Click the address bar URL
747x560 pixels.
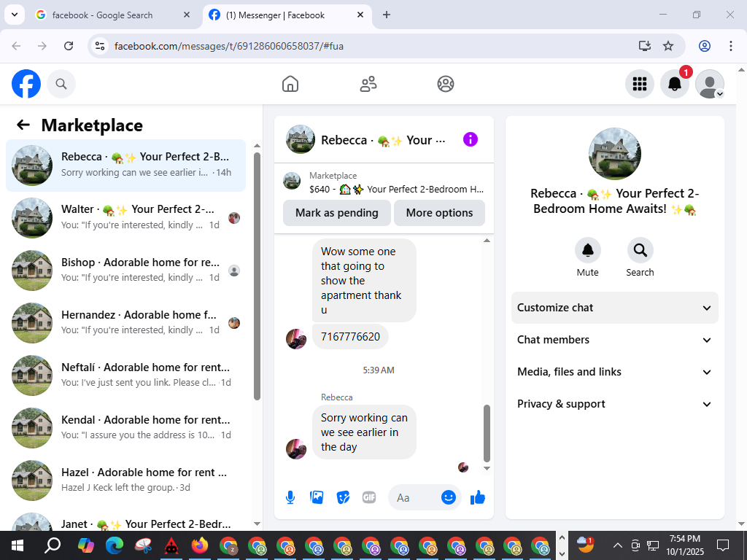pos(228,46)
